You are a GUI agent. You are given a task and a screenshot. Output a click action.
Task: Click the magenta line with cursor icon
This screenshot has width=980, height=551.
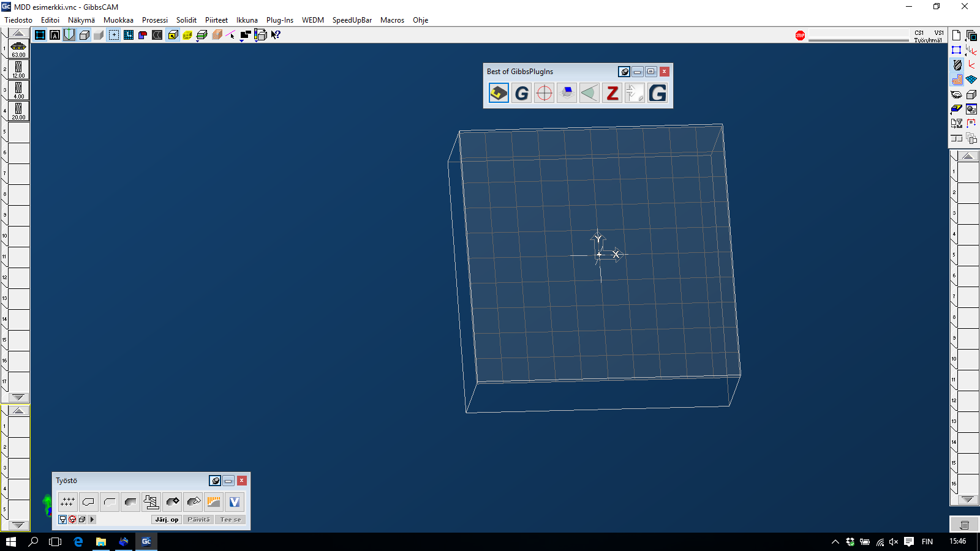click(231, 35)
